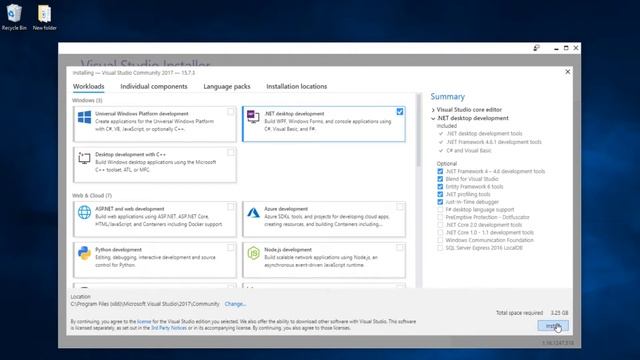This screenshot has width=640, height=360.
Task: Click the Summary heading
Action: click(x=447, y=97)
